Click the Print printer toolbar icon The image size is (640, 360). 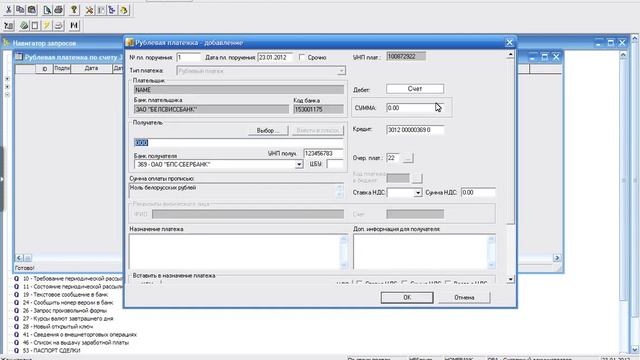pyautogui.click(x=59, y=9)
